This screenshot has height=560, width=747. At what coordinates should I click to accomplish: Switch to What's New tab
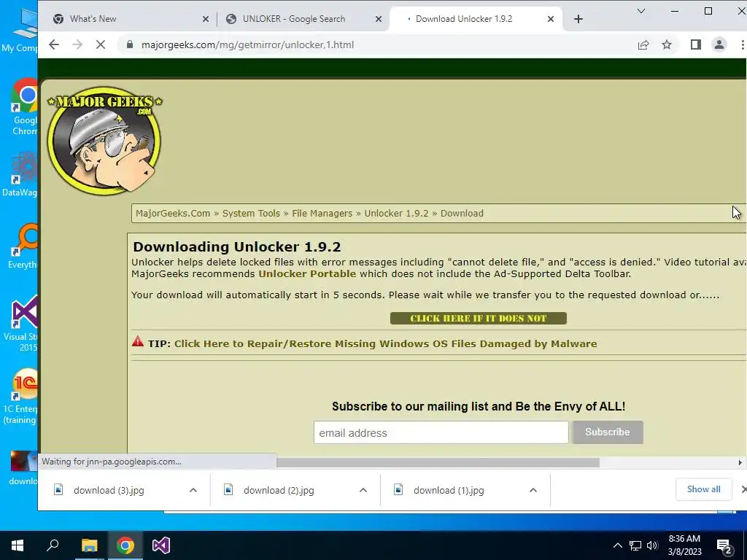pyautogui.click(x=128, y=19)
